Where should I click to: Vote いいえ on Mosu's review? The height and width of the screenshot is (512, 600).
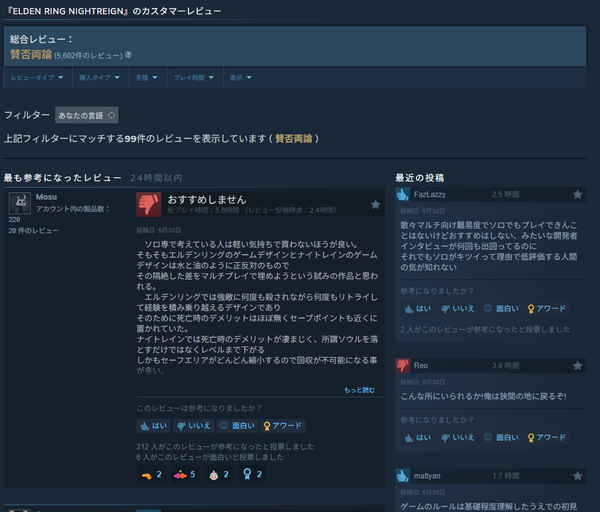point(194,426)
